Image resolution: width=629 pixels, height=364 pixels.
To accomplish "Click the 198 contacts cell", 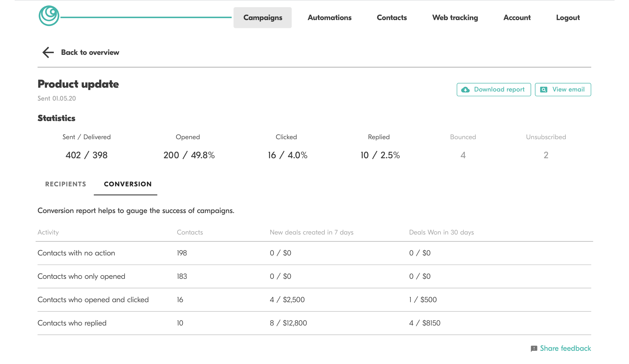I will point(182,253).
